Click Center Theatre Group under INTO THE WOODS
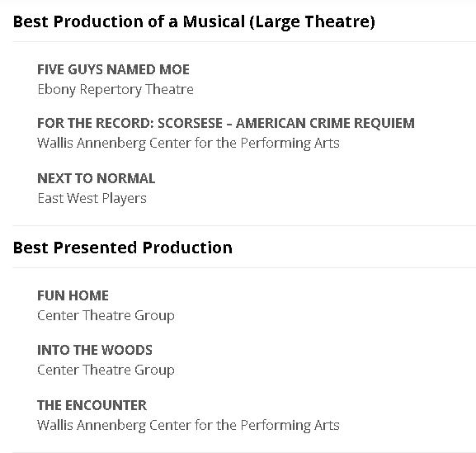Screen dimensions: 476x453 pos(106,370)
